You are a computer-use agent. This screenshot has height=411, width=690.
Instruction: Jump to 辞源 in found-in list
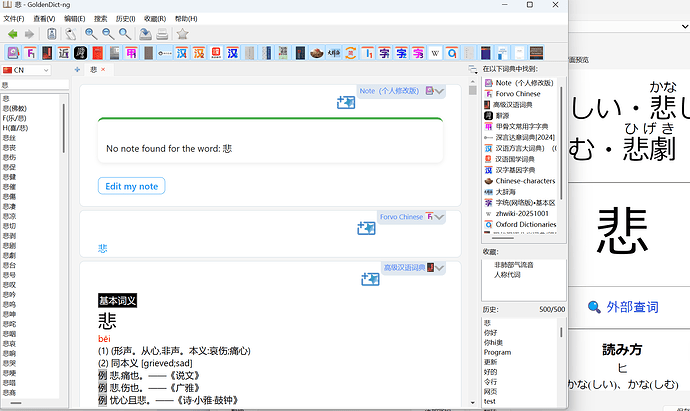tap(502, 115)
